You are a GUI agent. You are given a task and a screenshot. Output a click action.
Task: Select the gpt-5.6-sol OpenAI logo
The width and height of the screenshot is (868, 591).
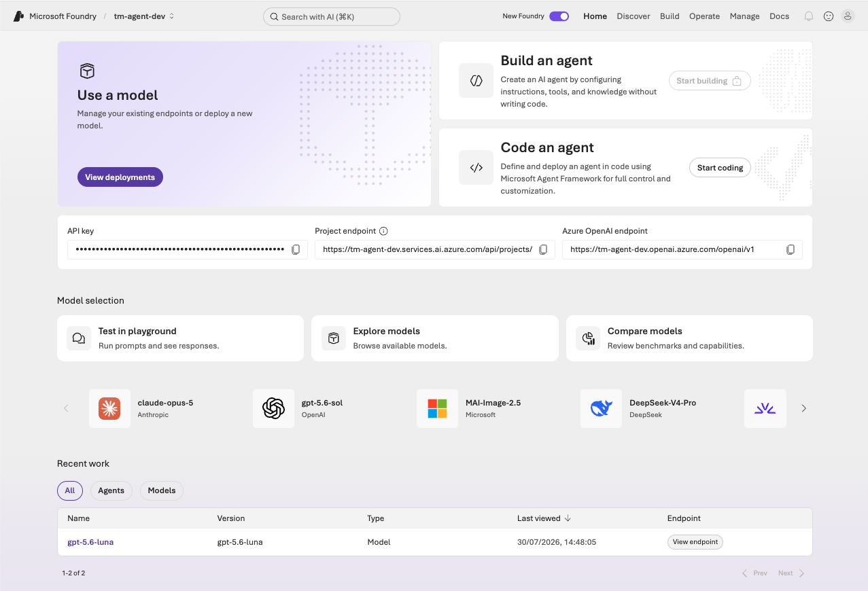click(273, 408)
